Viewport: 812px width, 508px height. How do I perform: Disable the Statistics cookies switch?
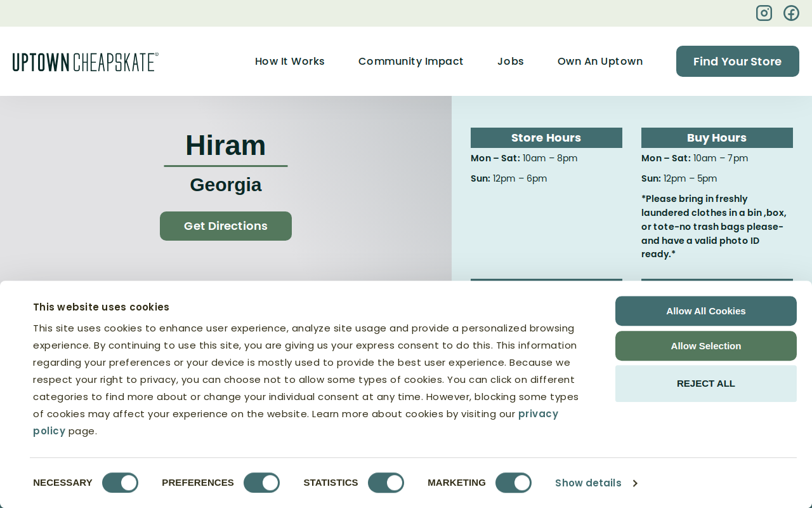coord(386,483)
